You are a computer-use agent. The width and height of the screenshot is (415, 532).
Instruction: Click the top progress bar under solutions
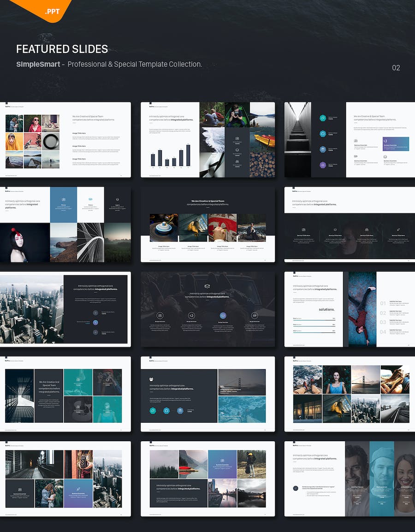point(314,319)
